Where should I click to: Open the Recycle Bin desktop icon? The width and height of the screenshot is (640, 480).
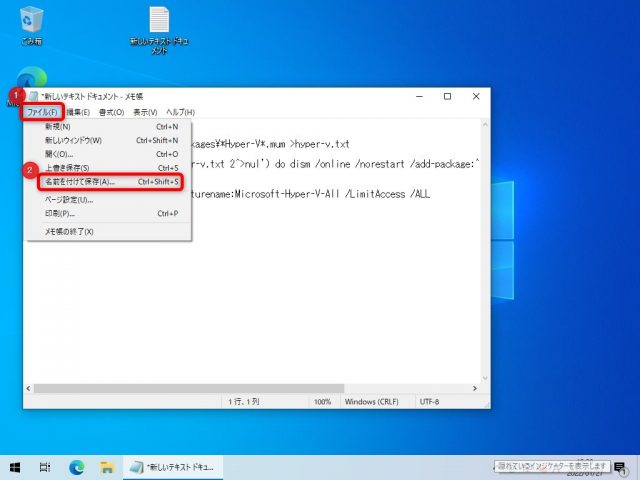pyautogui.click(x=32, y=22)
